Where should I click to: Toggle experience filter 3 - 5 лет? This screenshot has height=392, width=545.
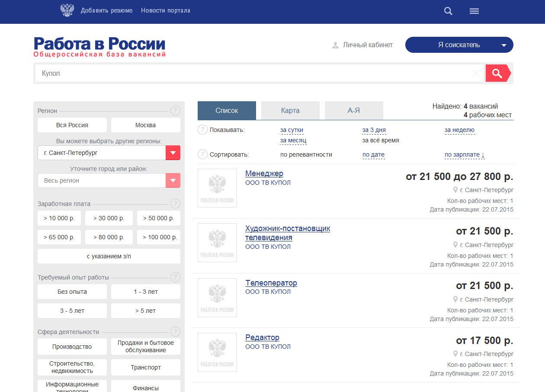tap(72, 311)
